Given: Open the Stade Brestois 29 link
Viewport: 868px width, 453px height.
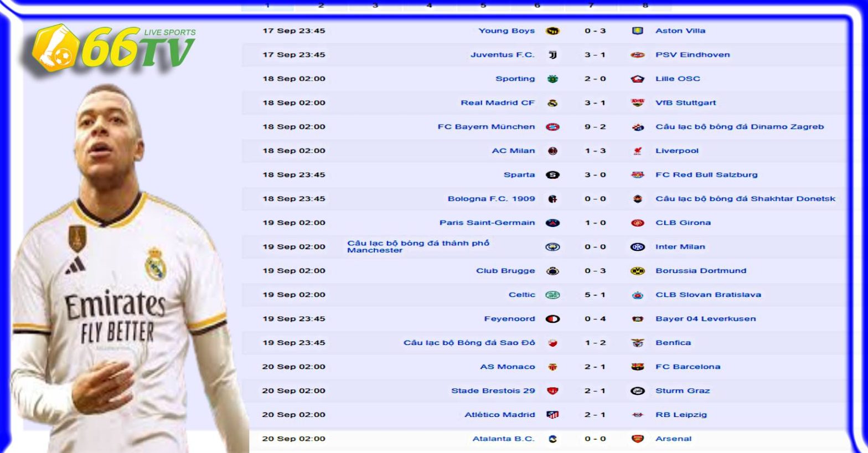Looking at the screenshot, I should [493, 391].
